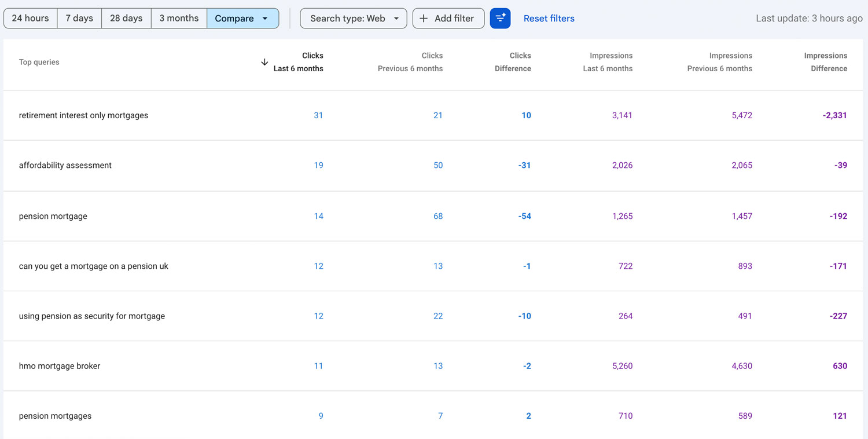
Task: Click the plus icon in Add filter
Action: click(x=424, y=19)
